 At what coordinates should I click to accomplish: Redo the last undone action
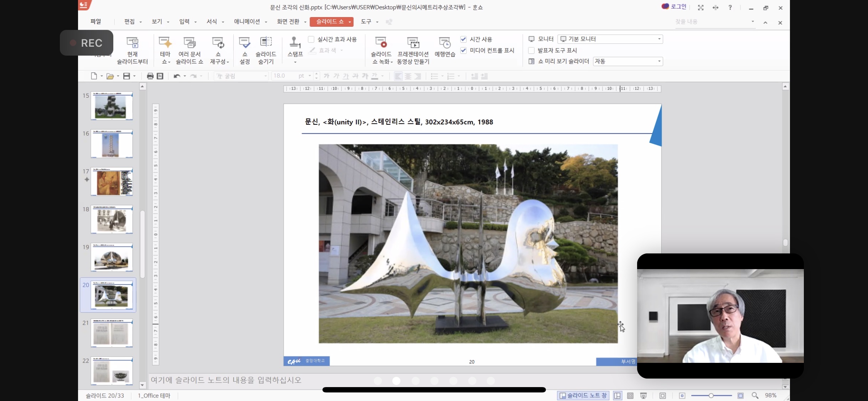tap(193, 76)
